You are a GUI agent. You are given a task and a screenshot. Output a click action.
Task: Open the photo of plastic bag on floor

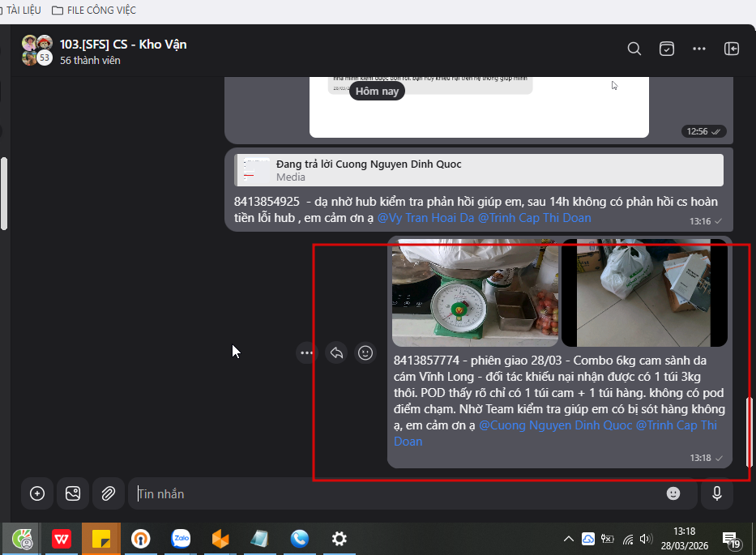(x=644, y=292)
